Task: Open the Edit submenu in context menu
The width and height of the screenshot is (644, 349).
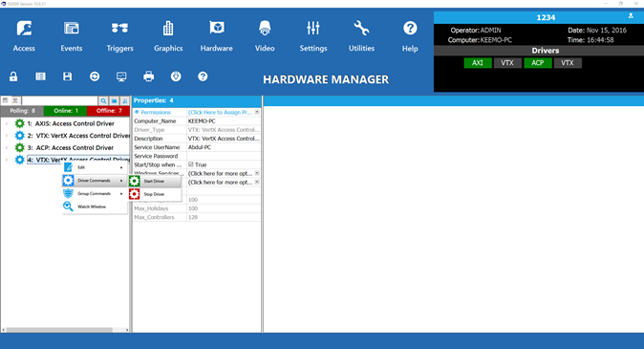Action: pos(95,167)
